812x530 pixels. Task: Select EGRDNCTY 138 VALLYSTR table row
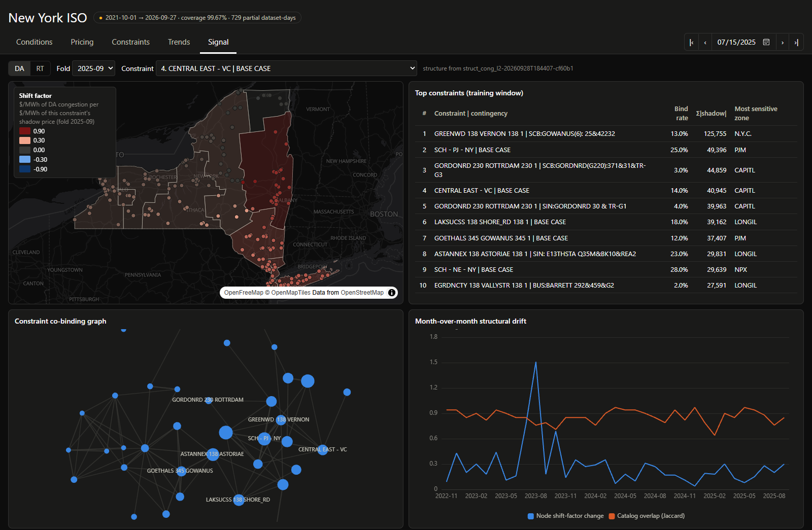pyautogui.click(x=606, y=286)
